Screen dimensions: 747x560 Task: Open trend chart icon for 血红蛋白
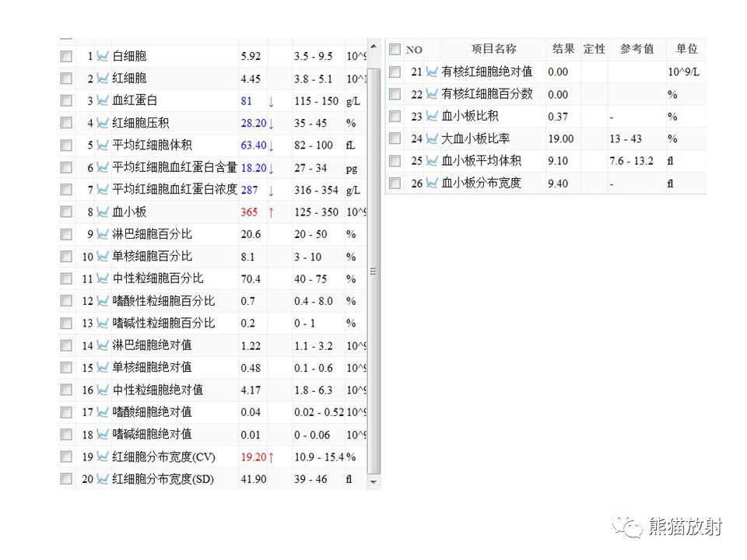click(x=103, y=100)
